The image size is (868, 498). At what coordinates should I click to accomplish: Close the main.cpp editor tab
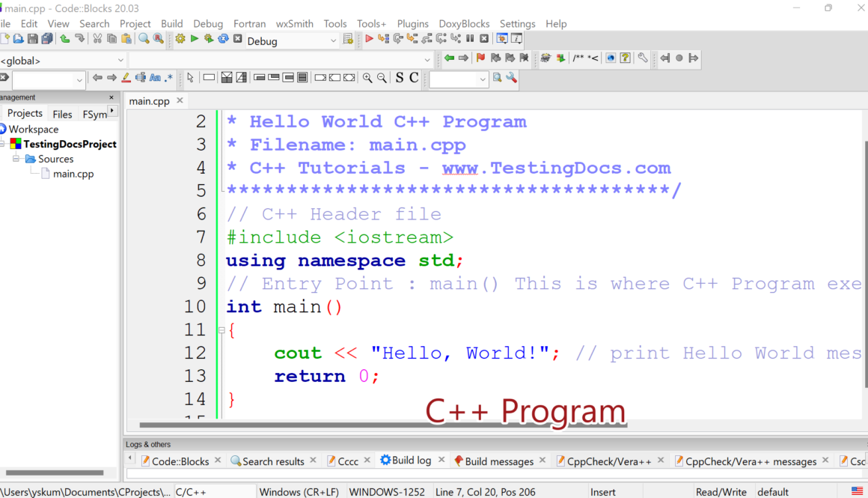pyautogui.click(x=180, y=100)
